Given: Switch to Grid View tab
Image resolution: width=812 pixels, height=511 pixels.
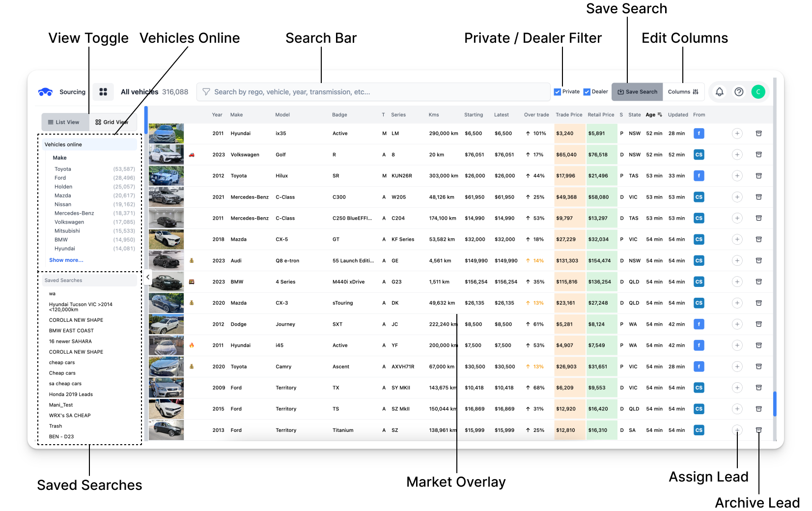Looking at the screenshot, I should [112, 122].
